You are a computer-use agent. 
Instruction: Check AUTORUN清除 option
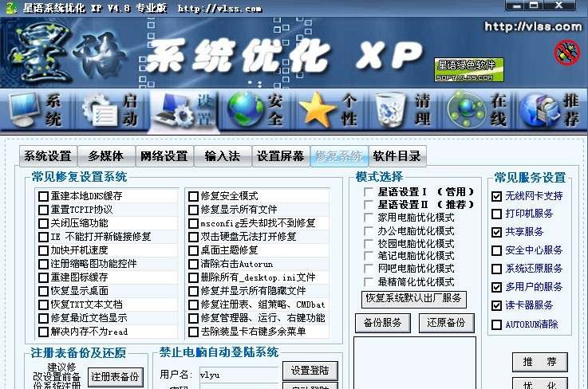coord(496,324)
